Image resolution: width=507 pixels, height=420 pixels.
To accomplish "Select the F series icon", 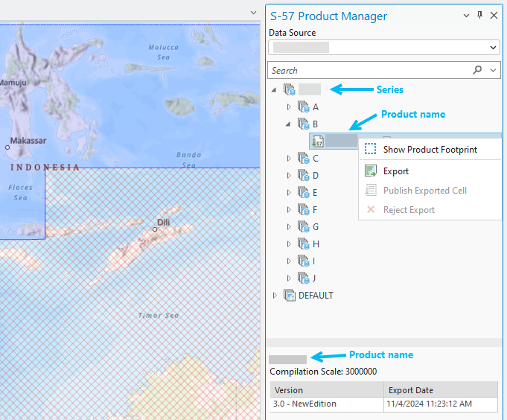I will (303, 209).
